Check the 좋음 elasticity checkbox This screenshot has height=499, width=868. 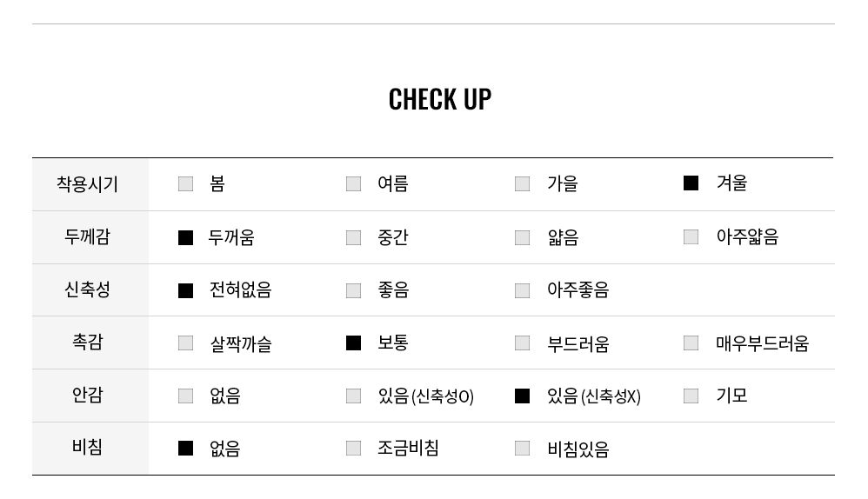pyautogui.click(x=353, y=290)
